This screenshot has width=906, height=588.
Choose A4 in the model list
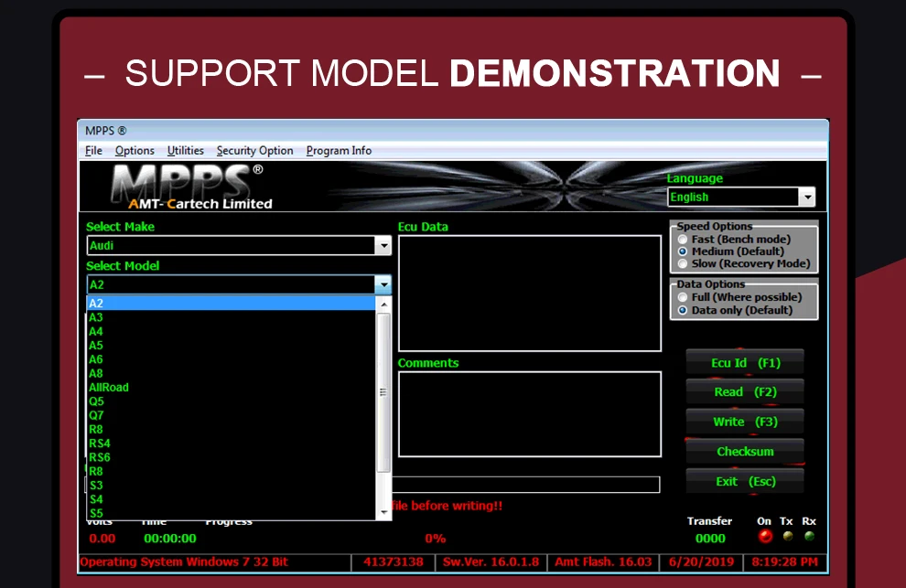point(232,332)
